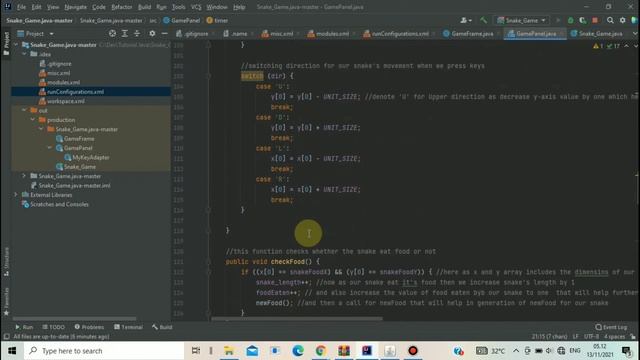640x360 pixels.
Task: Open the Event Log
Action: click(611, 327)
